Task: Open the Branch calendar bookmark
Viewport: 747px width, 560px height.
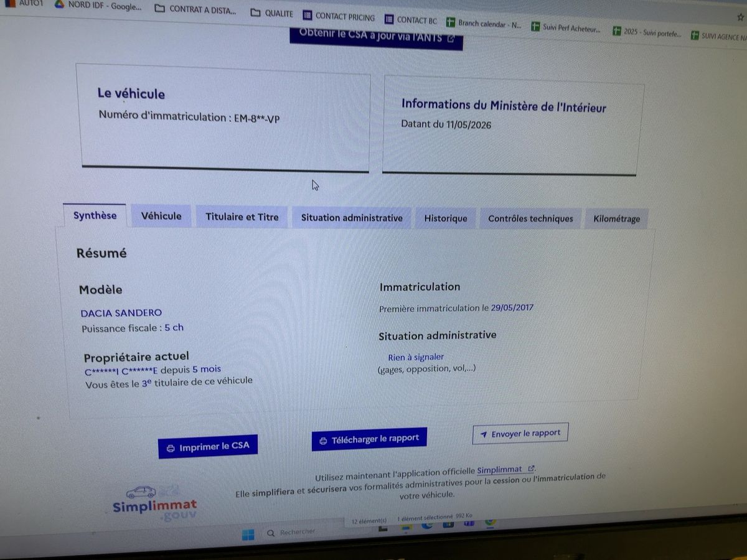Action: (x=484, y=24)
